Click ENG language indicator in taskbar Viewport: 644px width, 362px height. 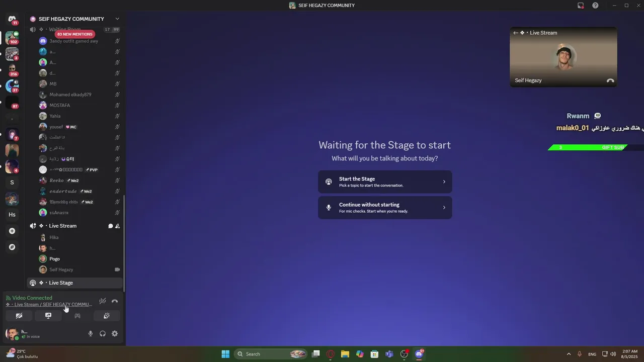[x=592, y=354]
